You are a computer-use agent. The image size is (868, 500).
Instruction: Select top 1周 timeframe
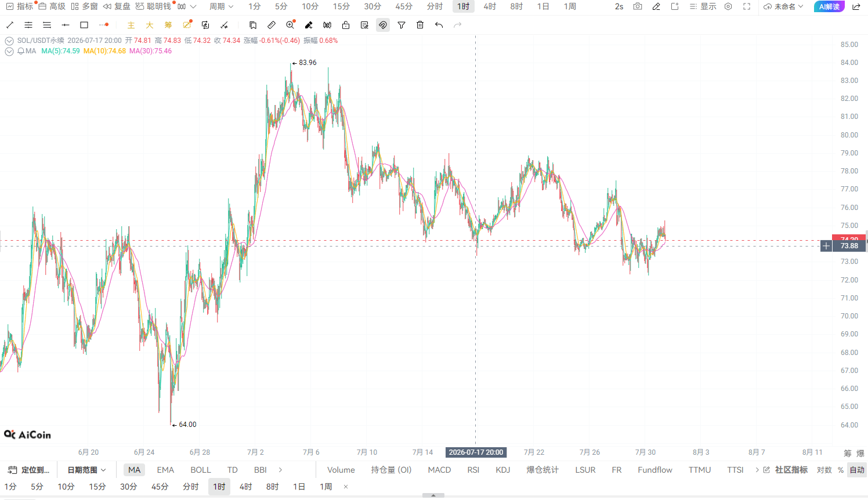pos(570,6)
